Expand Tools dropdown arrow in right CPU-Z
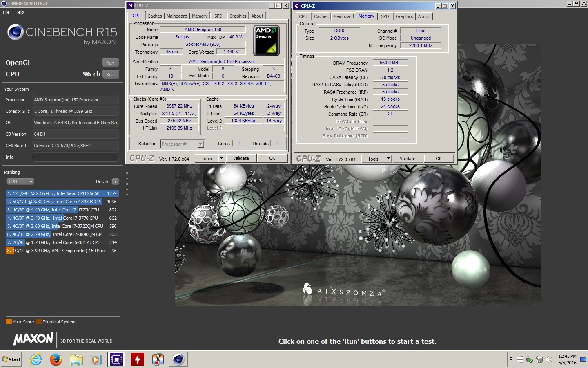This screenshot has width=588, height=368. pyautogui.click(x=388, y=159)
